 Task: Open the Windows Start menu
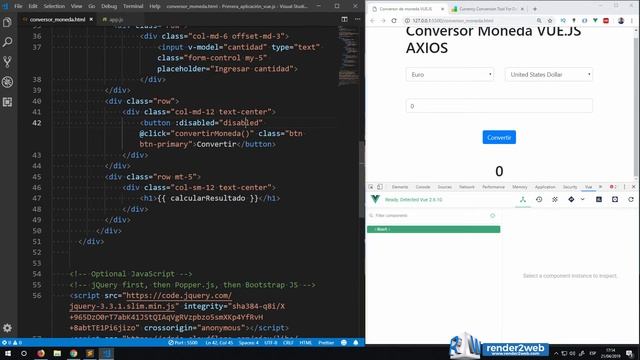[8, 353]
